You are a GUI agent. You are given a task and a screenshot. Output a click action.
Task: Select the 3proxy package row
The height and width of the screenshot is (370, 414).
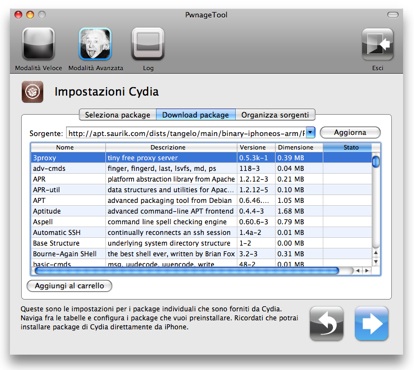201,158
